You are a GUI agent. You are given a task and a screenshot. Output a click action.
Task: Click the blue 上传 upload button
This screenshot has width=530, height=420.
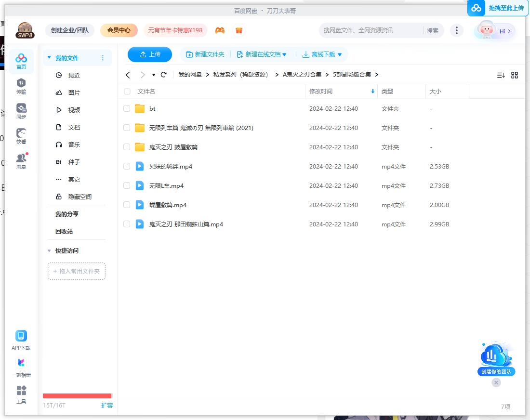pos(150,54)
